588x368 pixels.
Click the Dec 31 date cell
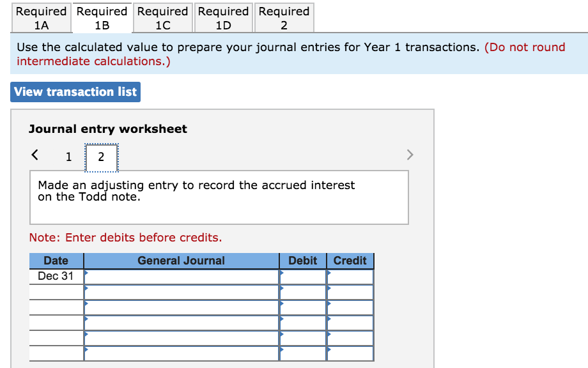[x=55, y=276]
